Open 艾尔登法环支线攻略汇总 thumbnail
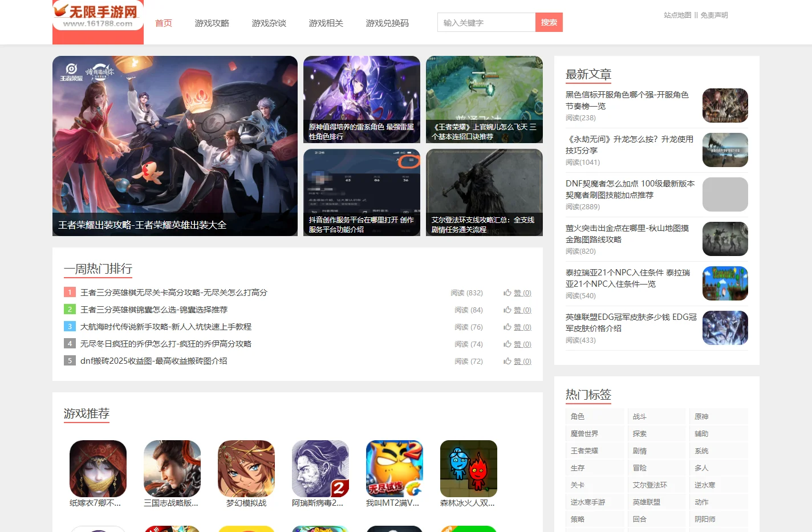The height and width of the screenshot is (532, 812). coord(484,193)
